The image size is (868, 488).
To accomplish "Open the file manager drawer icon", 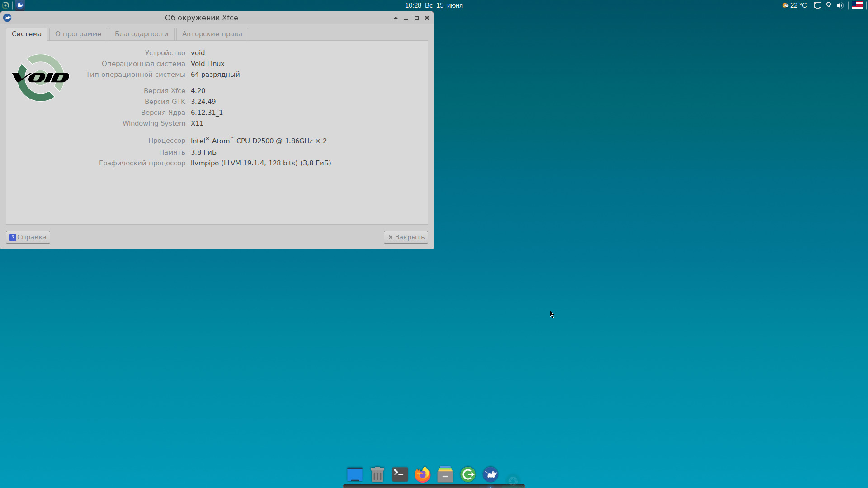I will pyautogui.click(x=445, y=474).
